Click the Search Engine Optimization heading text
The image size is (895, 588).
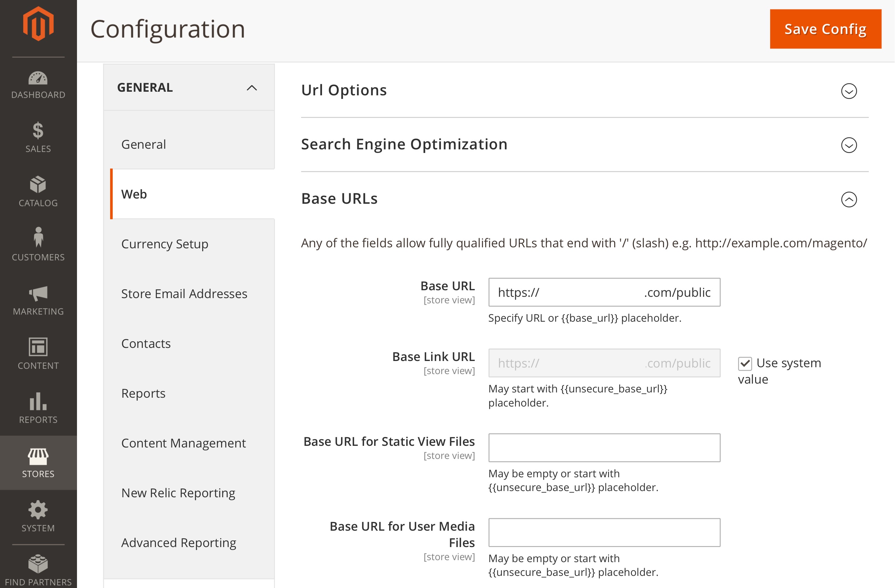404,144
